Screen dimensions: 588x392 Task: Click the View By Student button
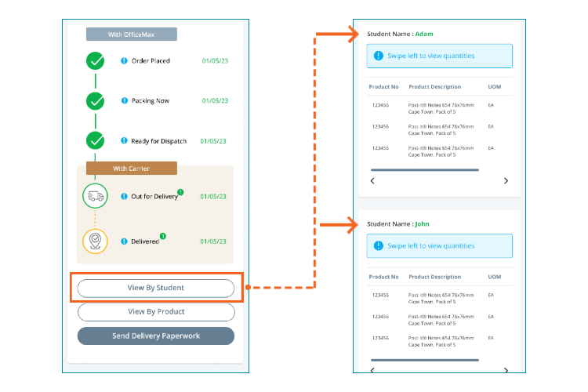point(156,288)
